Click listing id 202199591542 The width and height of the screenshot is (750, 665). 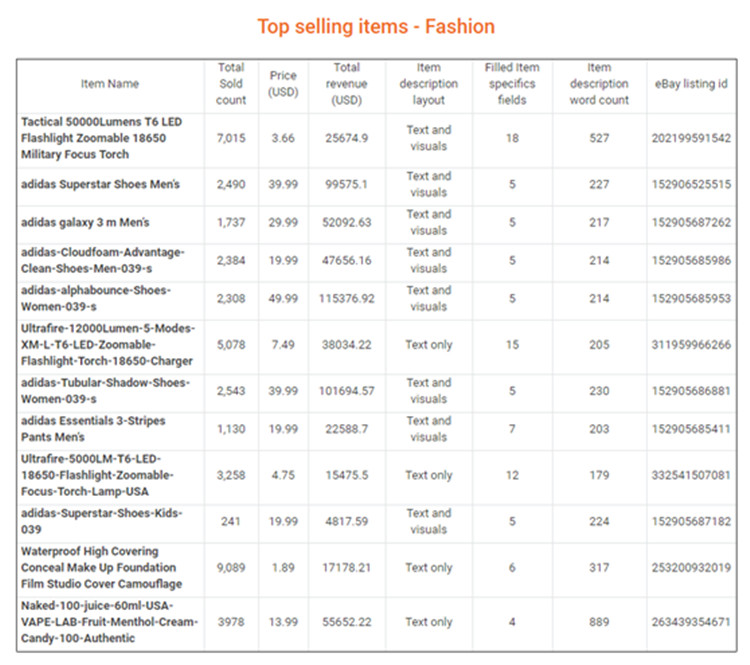[691, 138]
